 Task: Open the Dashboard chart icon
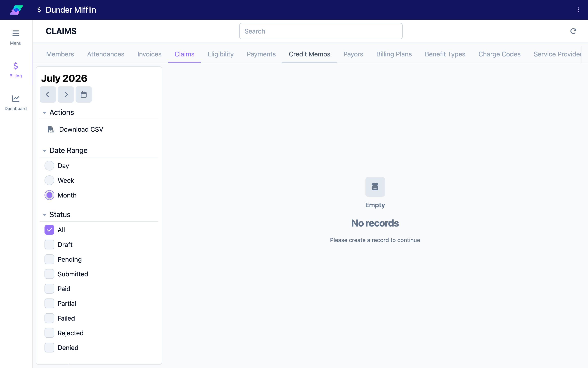tap(16, 99)
